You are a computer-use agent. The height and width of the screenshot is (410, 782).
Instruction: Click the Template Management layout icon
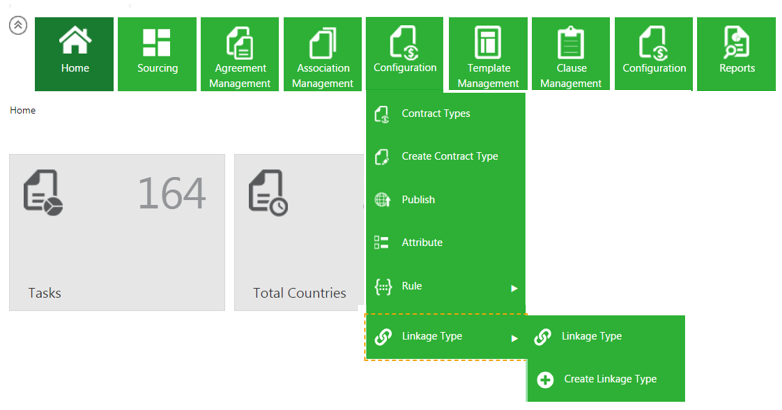point(488,43)
